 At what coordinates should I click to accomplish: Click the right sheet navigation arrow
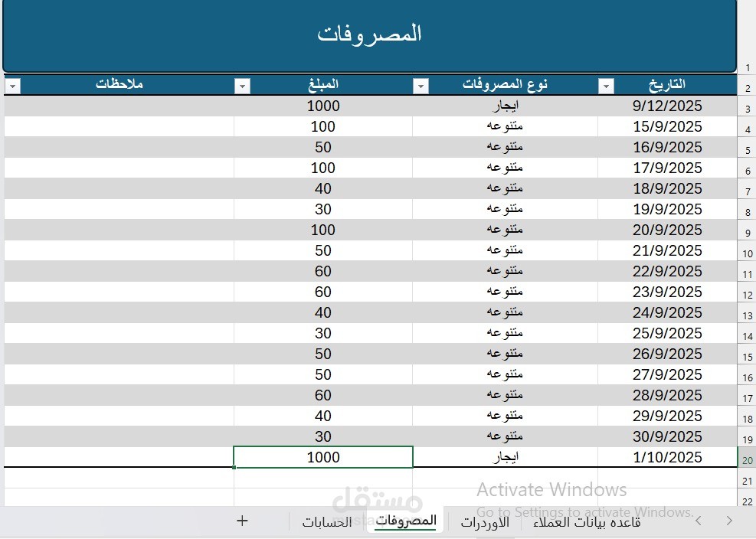point(729,521)
